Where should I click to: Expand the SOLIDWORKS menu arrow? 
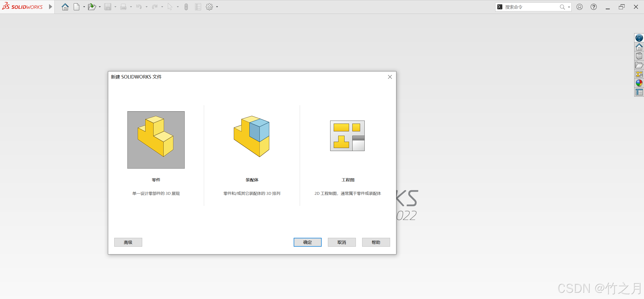[x=50, y=7]
